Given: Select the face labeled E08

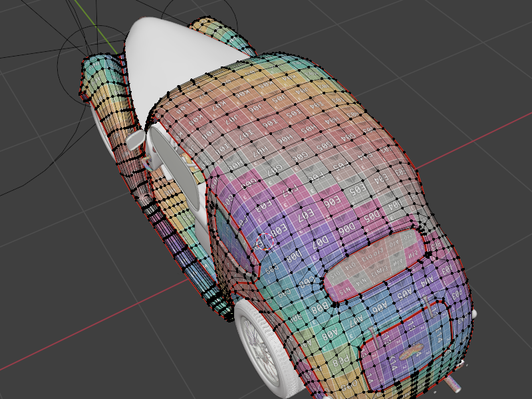Looking at the screenshot, I should pos(279,231).
